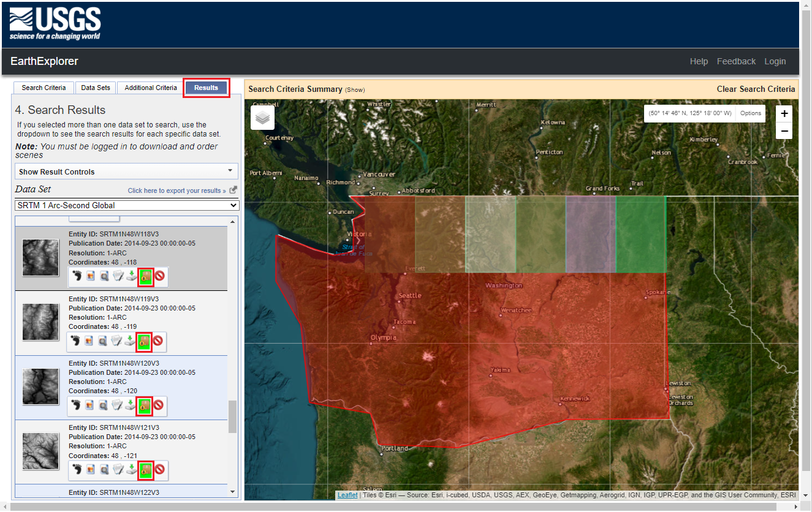The width and height of the screenshot is (812, 512).
Task: Show browse overlay for SRTM1N48W119V3
Action: (x=89, y=341)
